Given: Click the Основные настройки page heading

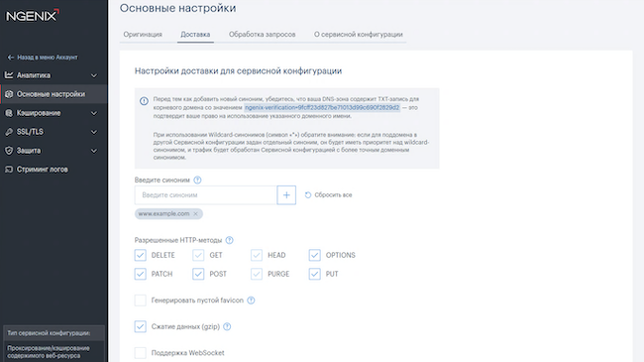Looking at the screenshot, I should [177, 8].
